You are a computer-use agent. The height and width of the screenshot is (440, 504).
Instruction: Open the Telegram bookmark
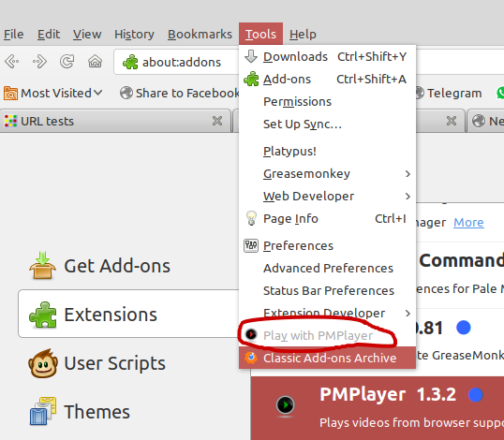click(449, 93)
